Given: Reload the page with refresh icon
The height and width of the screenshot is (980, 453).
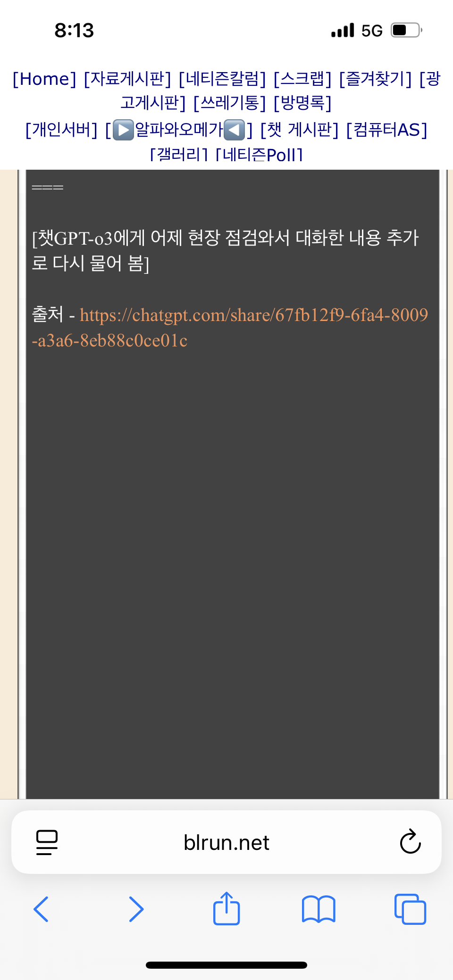Looking at the screenshot, I should [410, 841].
